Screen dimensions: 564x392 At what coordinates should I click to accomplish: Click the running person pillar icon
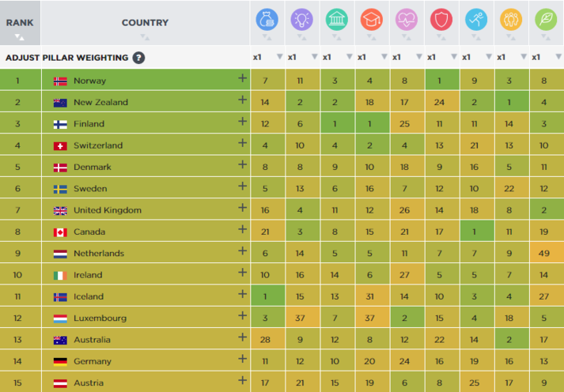pyautogui.click(x=475, y=19)
